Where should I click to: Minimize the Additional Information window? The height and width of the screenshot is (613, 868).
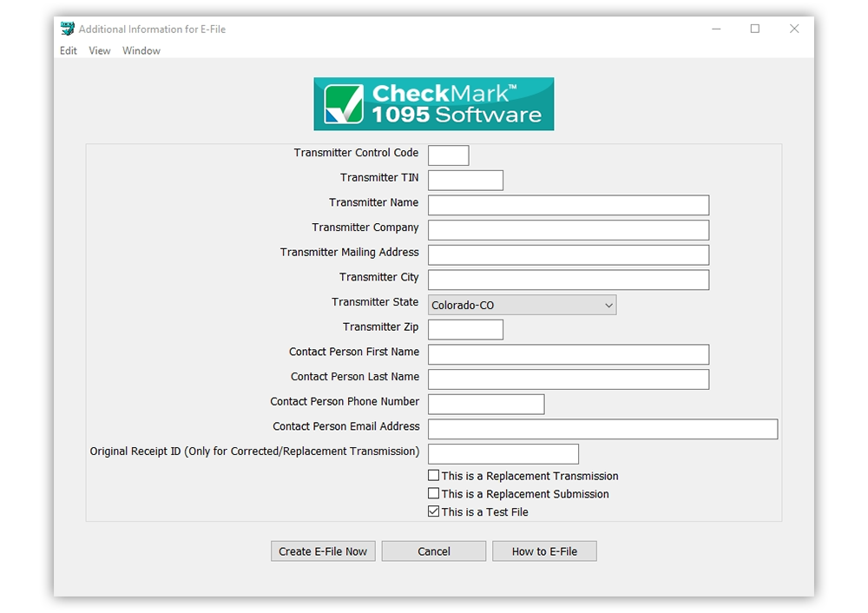point(716,29)
